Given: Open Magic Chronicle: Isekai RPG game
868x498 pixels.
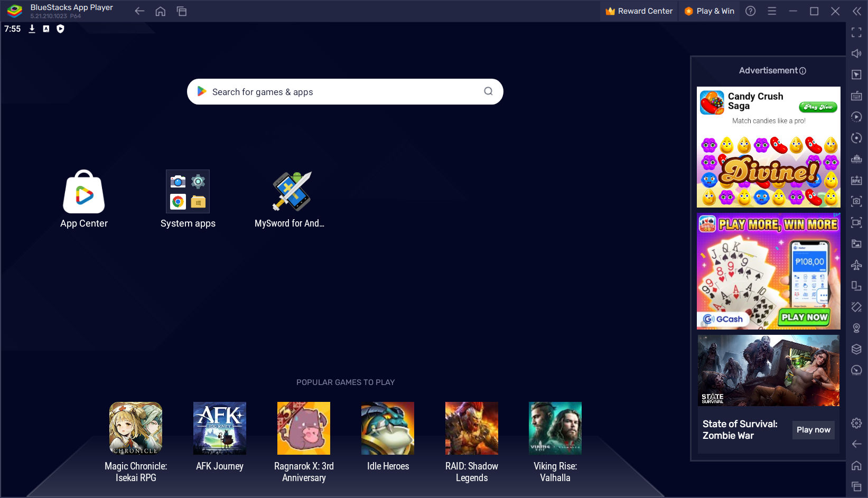Looking at the screenshot, I should [136, 443].
